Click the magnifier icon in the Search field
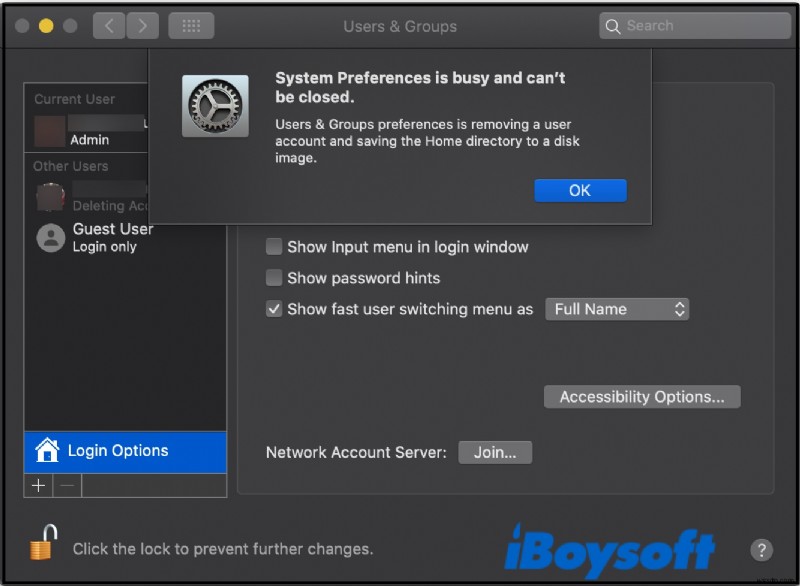The width and height of the screenshot is (800, 586). (x=612, y=26)
